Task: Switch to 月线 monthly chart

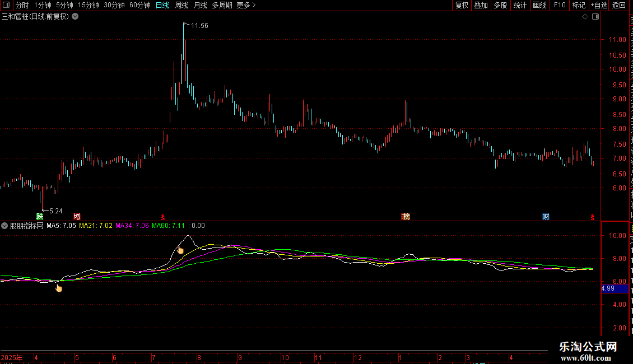Action: point(200,5)
